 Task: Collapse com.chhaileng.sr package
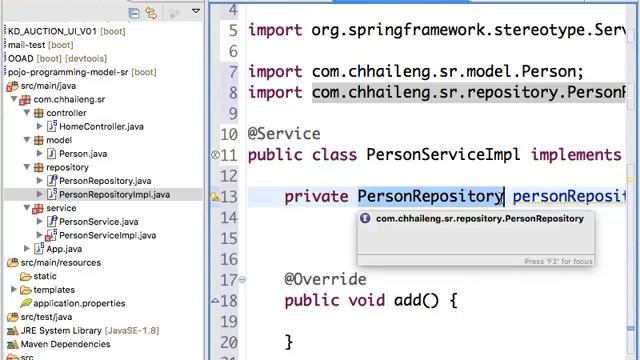pyautogui.click(x=13, y=99)
